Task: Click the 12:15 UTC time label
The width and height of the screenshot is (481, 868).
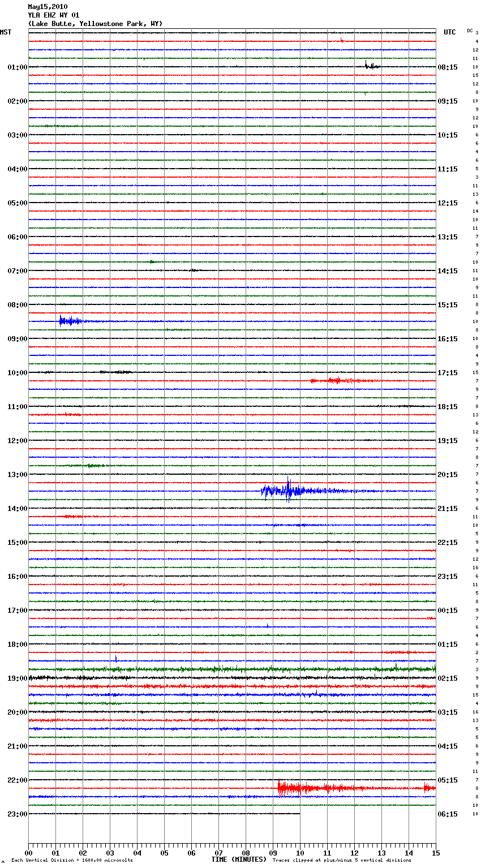Action: [448, 203]
